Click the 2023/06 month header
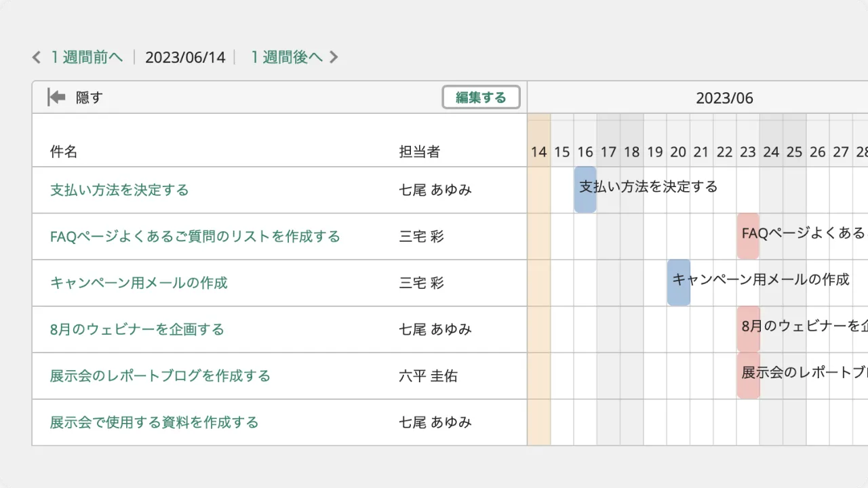 724,98
